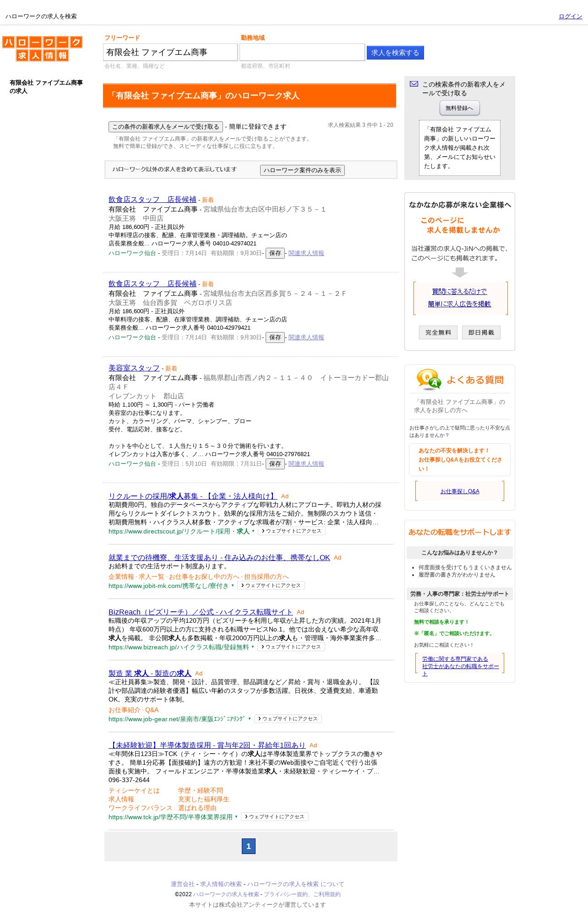Open the BizReach ハイクラス転職サイト ad

pos(201,612)
